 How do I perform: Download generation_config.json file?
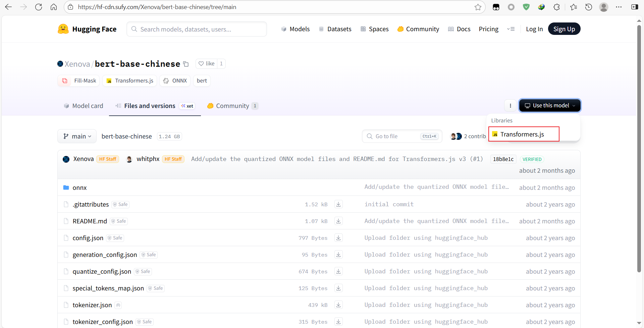point(338,255)
